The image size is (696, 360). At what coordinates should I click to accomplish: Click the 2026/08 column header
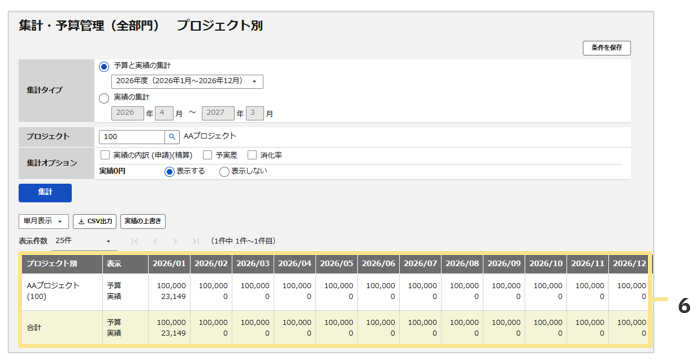pyautogui.click(x=462, y=264)
